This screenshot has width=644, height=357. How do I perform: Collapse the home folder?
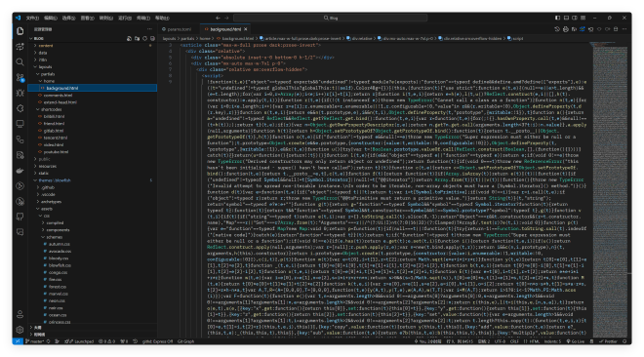[49, 81]
